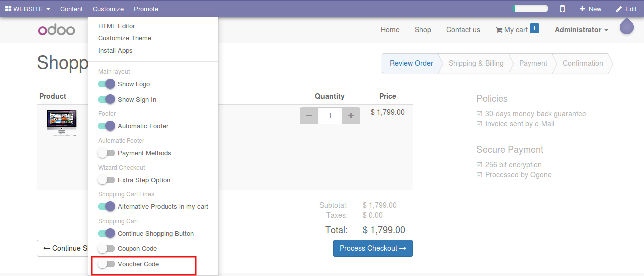Open the Promote menu
This screenshot has width=644, height=276.
click(x=146, y=9)
